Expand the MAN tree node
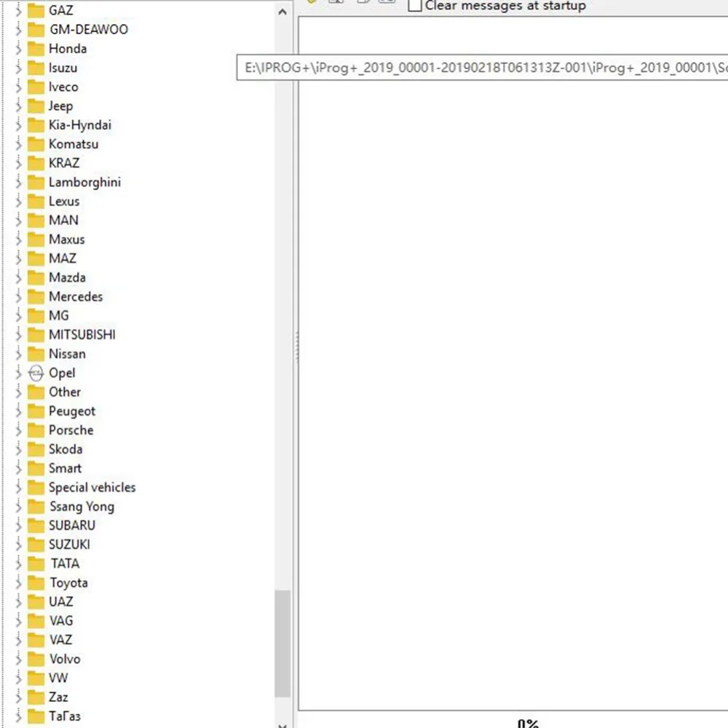This screenshot has width=728, height=728. click(x=18, y=220)
